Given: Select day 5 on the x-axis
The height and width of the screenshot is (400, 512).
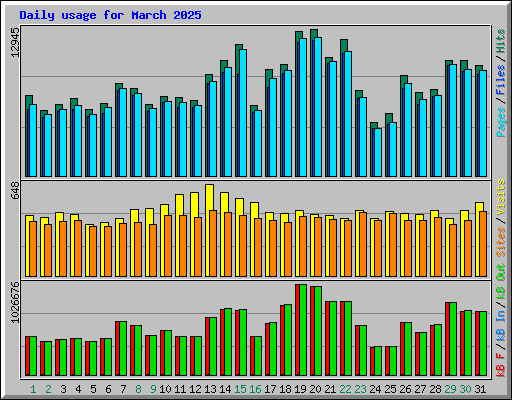Looking at the screenshot, I should tap(93, 389).
